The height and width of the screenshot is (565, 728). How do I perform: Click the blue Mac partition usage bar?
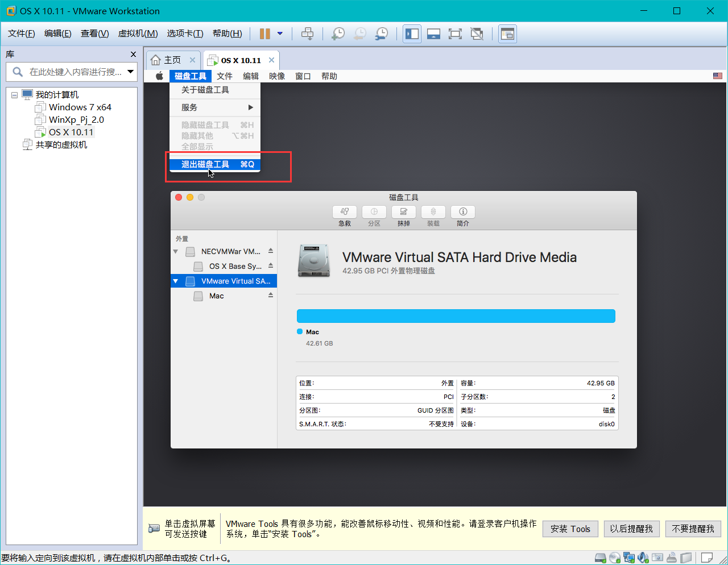pyautogui.click(x=456, y=316)
